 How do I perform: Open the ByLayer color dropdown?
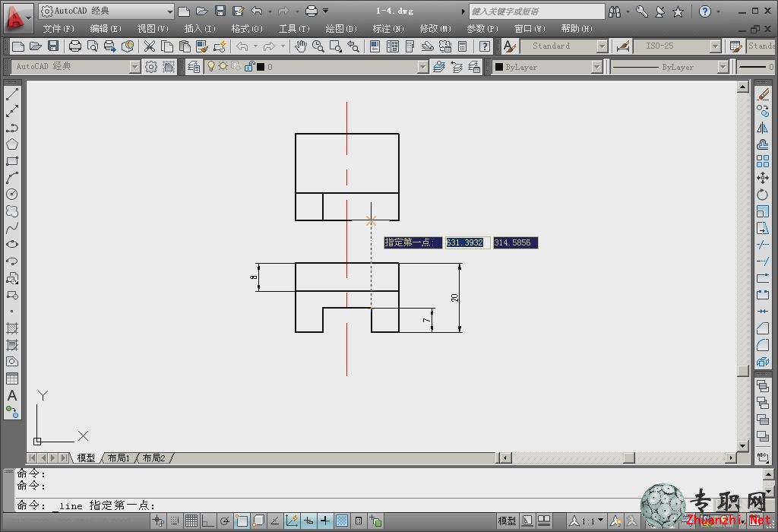tap(597, 67)
